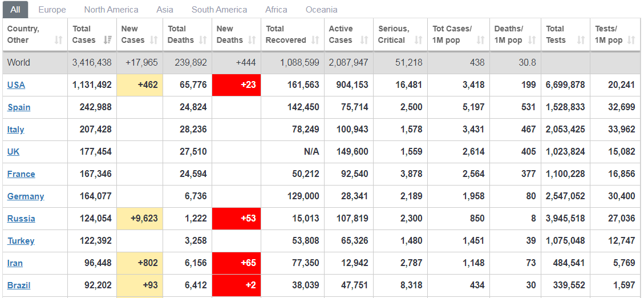The width and height of the screenshot is (644, 298).
Task: Click Brazil new cases cell +93
Action: (140, 285)
